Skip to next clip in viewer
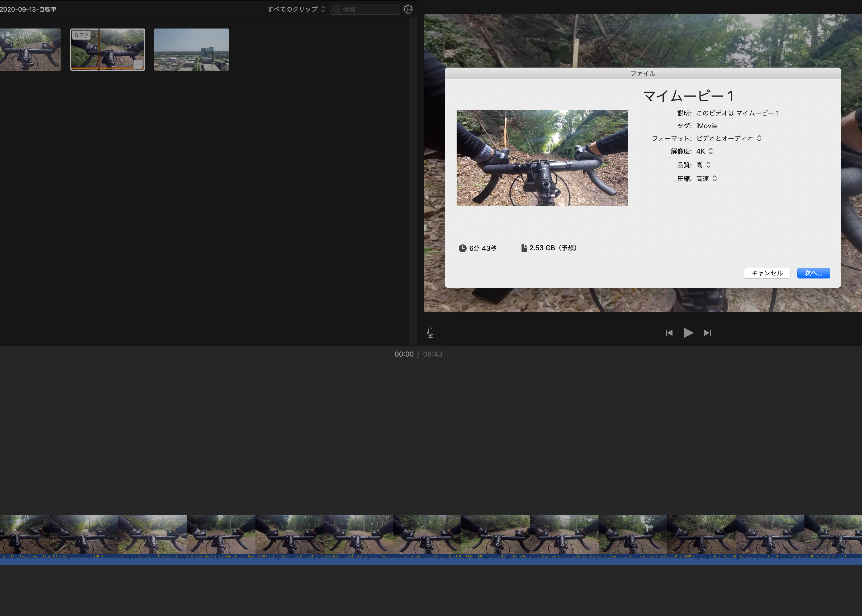This screenshot has height=616, width=862. point(707,333)
